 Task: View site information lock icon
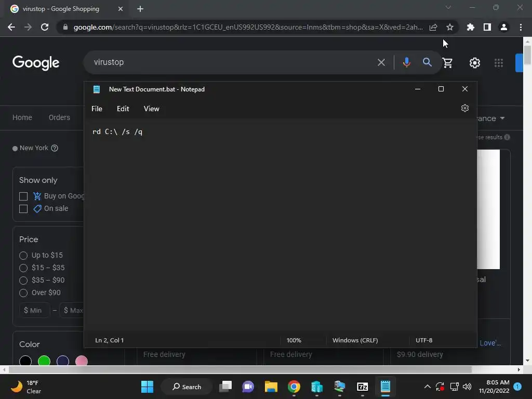click(x=65, y=27)
